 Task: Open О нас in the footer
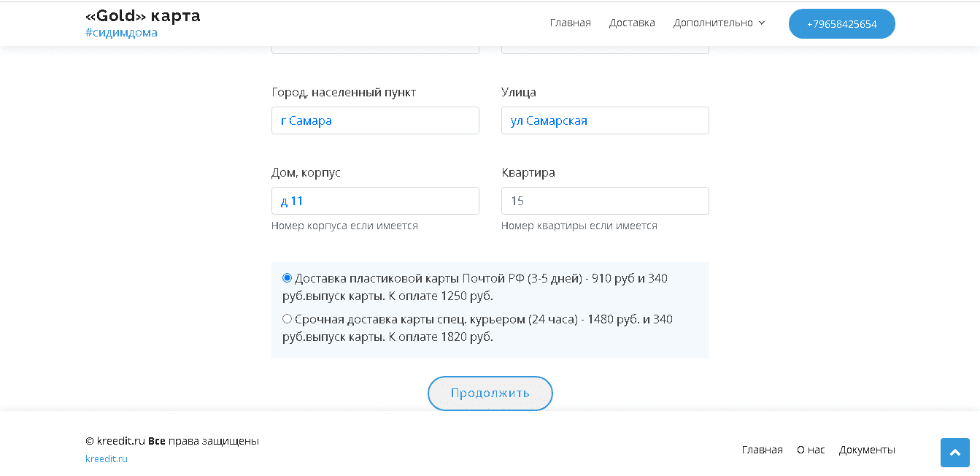coord(810,450)
